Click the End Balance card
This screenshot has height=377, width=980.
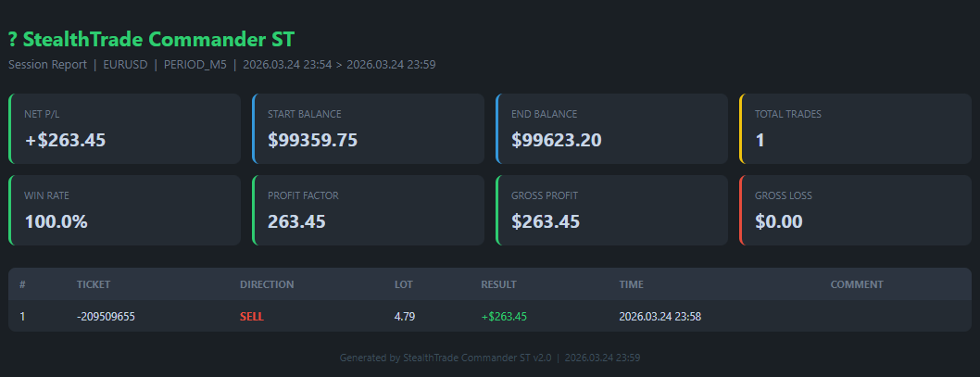click(x=611, y=129)
